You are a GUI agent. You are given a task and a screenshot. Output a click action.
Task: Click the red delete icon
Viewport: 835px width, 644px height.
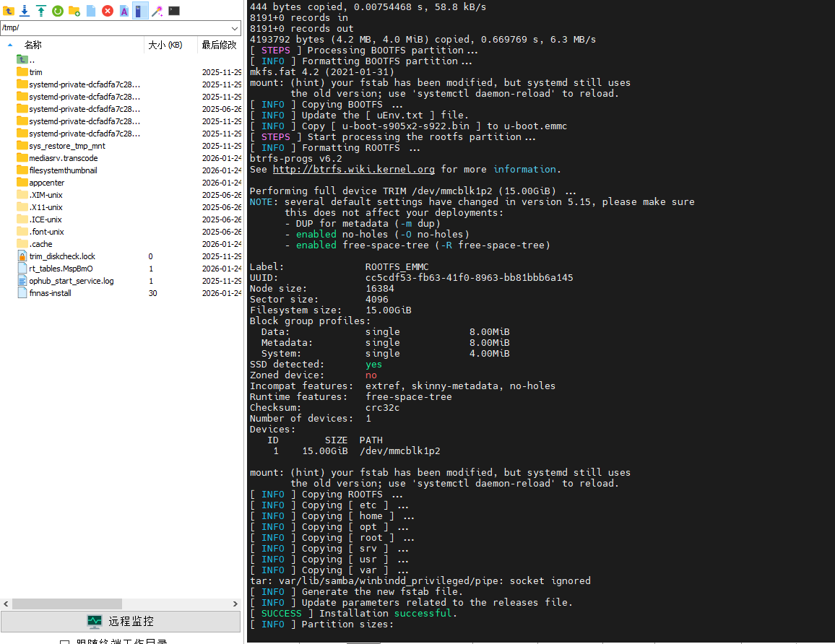point(108,11)
